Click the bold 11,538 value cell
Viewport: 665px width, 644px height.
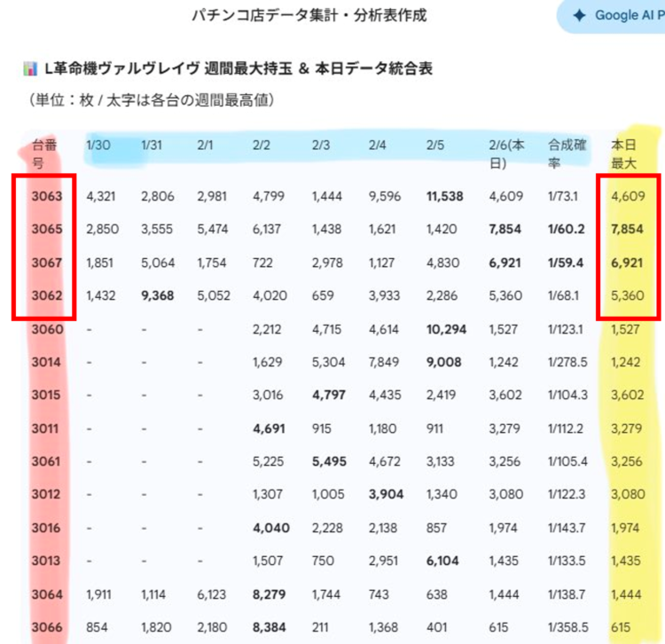point(444,196)
